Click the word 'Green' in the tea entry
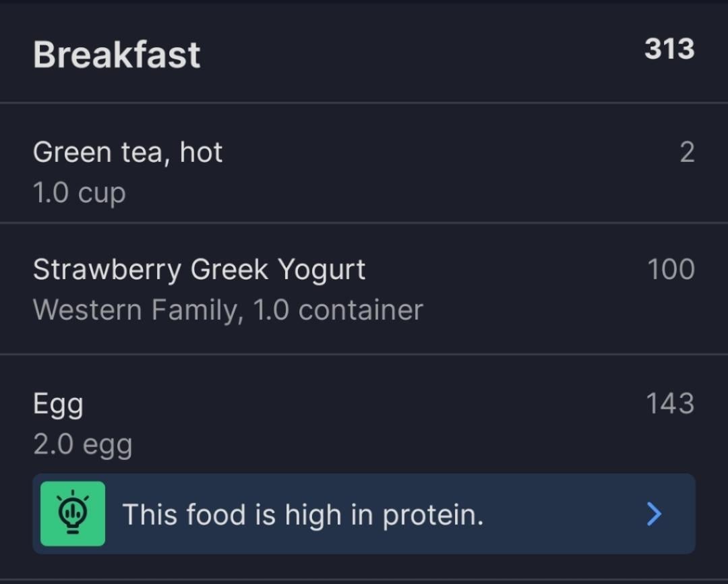 72,152
